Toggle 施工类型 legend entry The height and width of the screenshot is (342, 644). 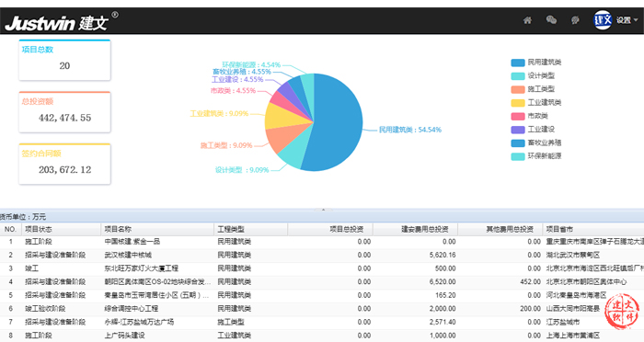tap(533, 89)
